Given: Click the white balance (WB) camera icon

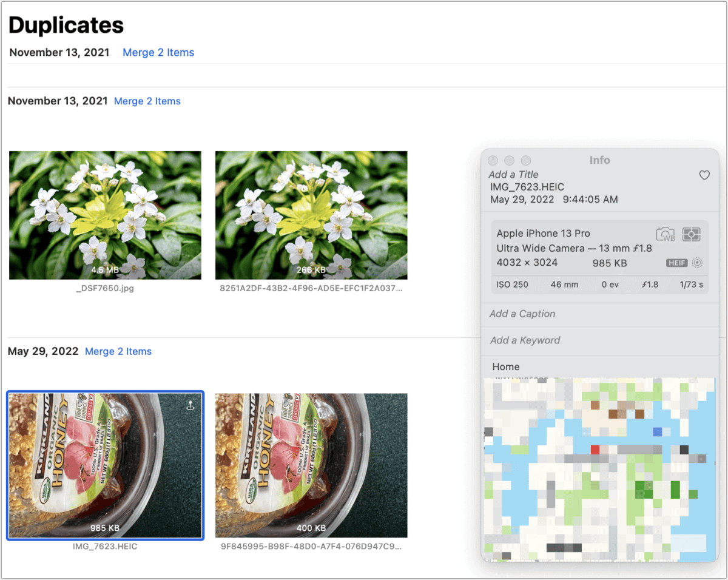Looking at the screenshot, I should (x=666, y=234).
